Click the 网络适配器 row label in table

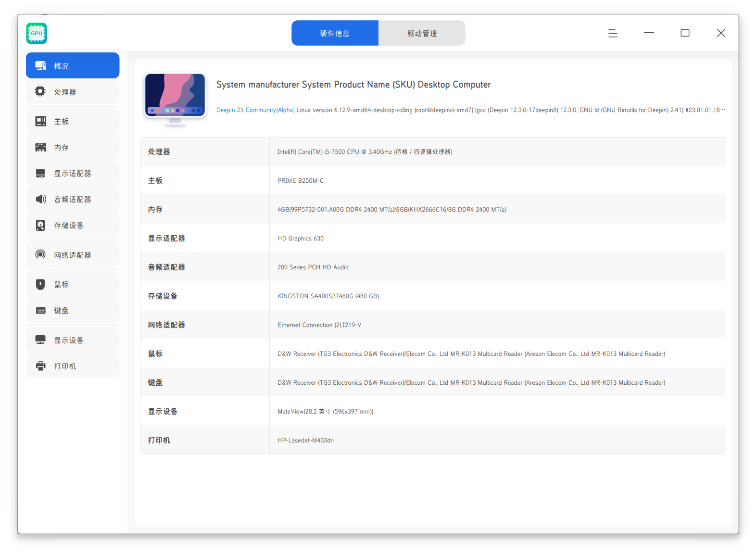(x=166, y=325)
